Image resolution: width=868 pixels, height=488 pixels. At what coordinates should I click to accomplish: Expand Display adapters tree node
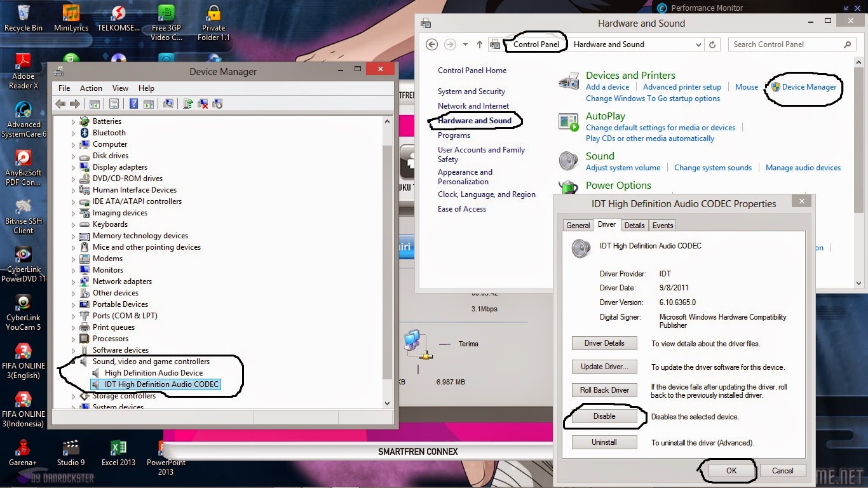(73, 167)
